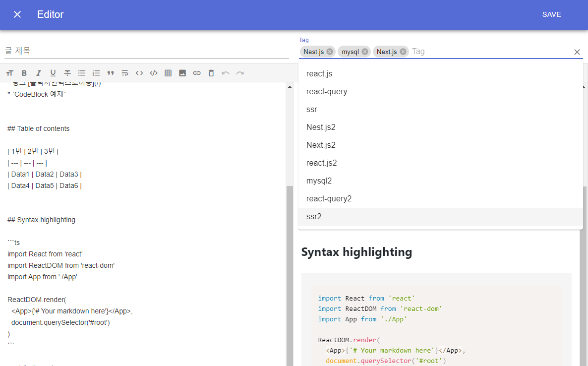Close the Editor with the X icon
This screenshot has height=366, width=588.
tap(17, 14)
